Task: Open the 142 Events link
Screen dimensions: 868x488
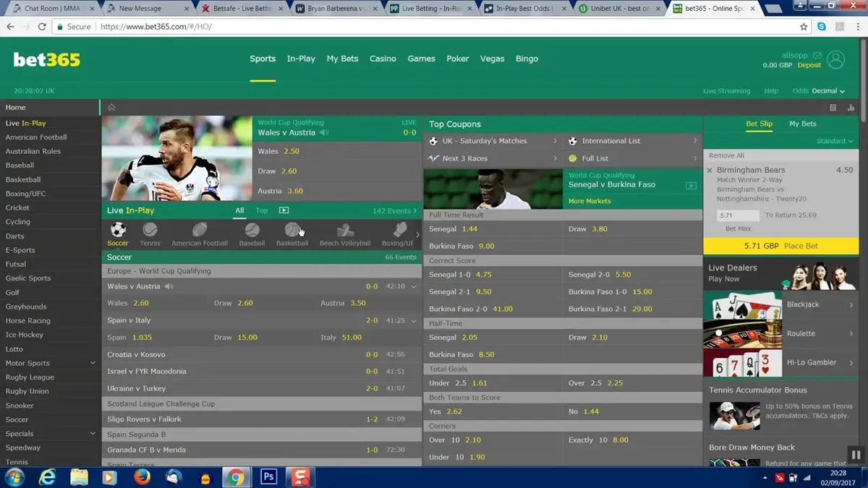Action: [394, 210]
